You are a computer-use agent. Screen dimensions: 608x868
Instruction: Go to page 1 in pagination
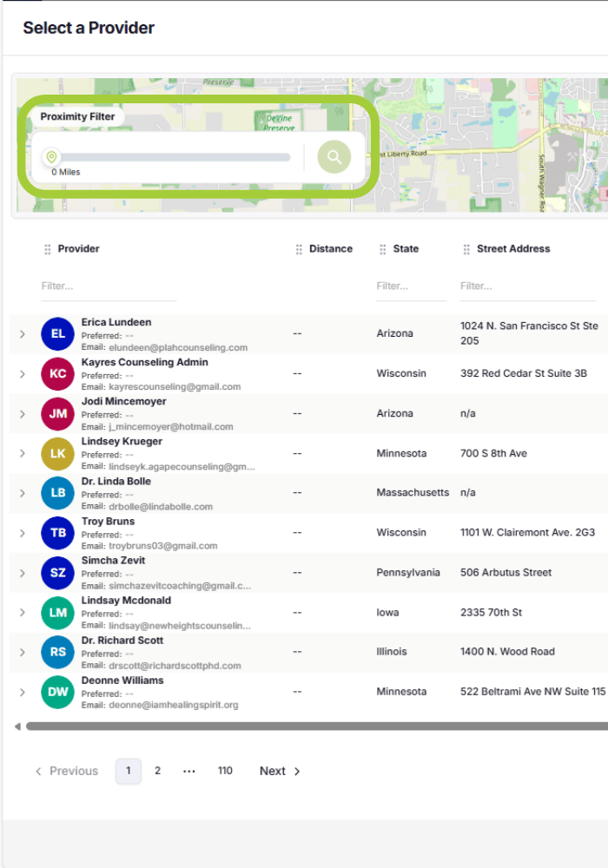pos(129,771)
